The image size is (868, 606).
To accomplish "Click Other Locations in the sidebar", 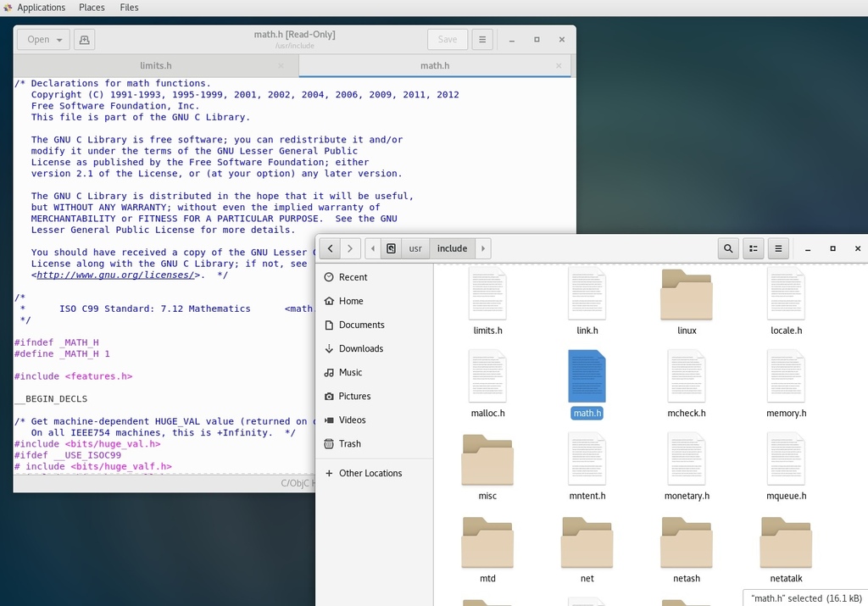I will pos(370,473).
